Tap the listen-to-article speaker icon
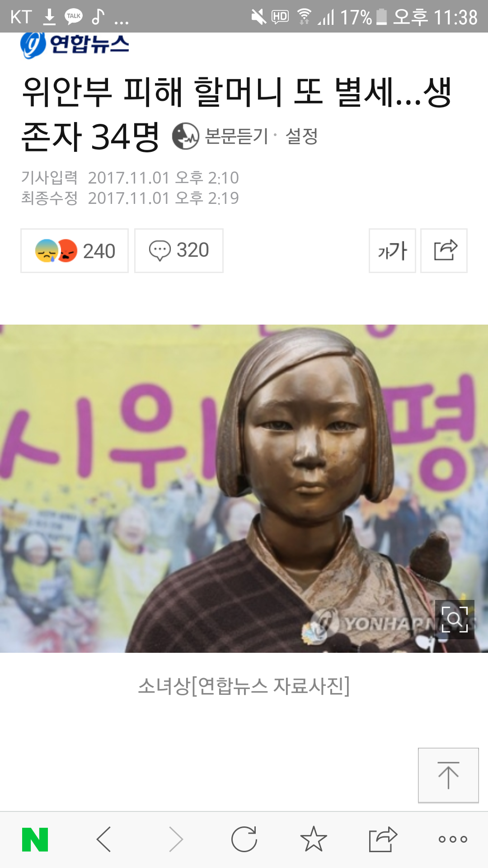 pyautogui.click(x=185, y=136)
